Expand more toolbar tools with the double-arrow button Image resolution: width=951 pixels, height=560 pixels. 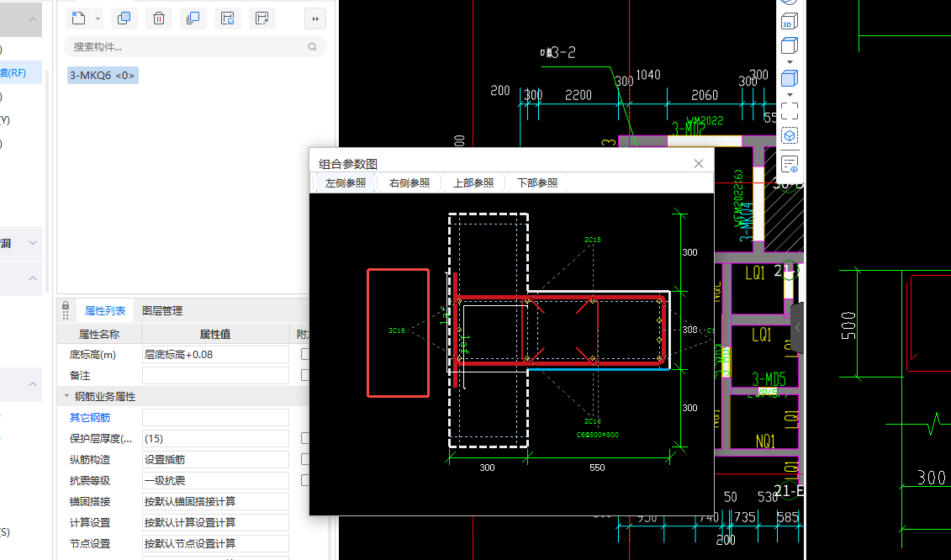coord(315,18)
